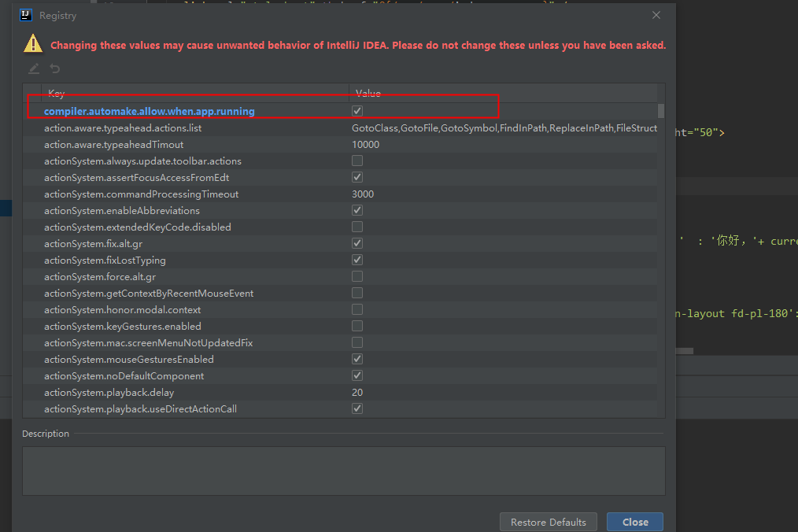Select the actionSystem.fixLostTyping key
Screen dimensions: 798x532
point(105,260)
